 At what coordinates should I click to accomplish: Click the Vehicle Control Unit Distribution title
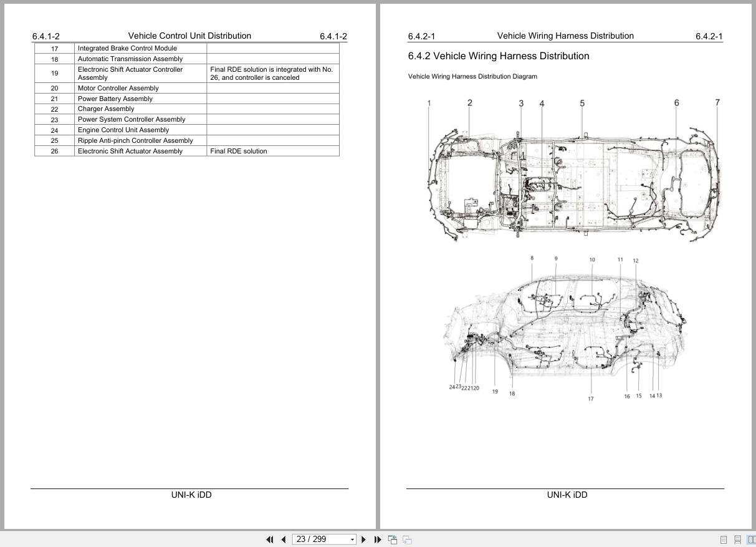click(189, 36)
